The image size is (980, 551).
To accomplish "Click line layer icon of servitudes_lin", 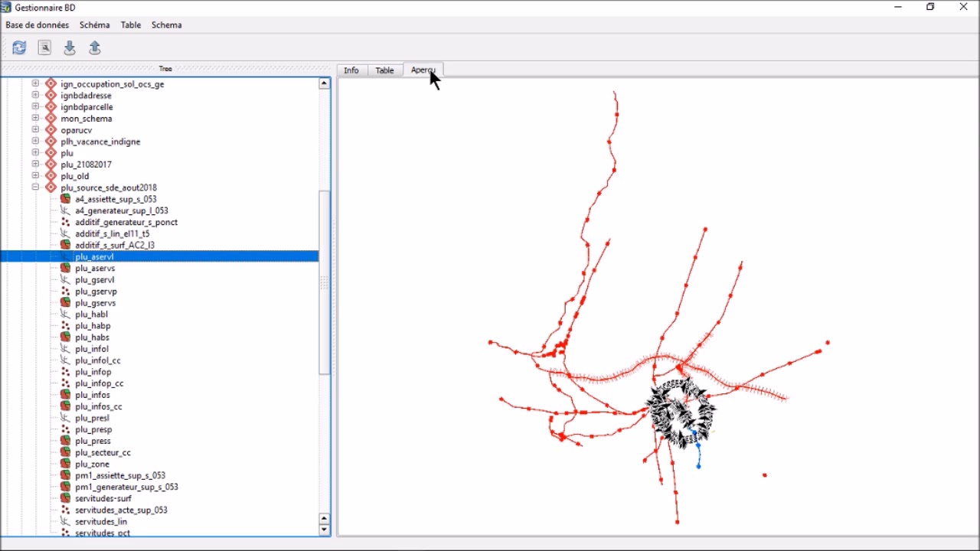I will (x=65, y=521).
